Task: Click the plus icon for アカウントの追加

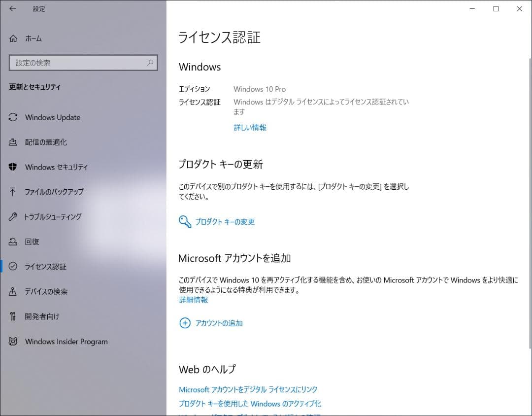Action: point(185,323)
